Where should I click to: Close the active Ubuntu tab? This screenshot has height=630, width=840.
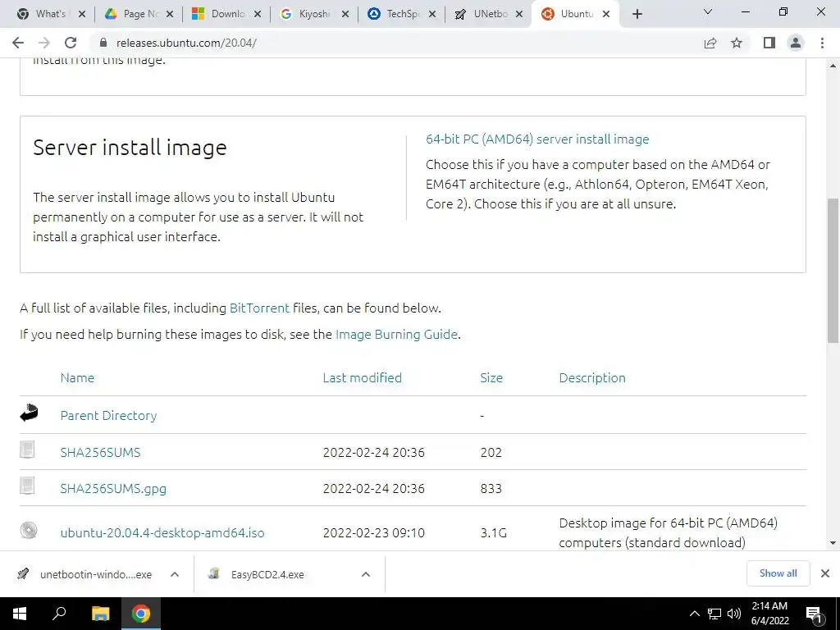click(606, 15)
